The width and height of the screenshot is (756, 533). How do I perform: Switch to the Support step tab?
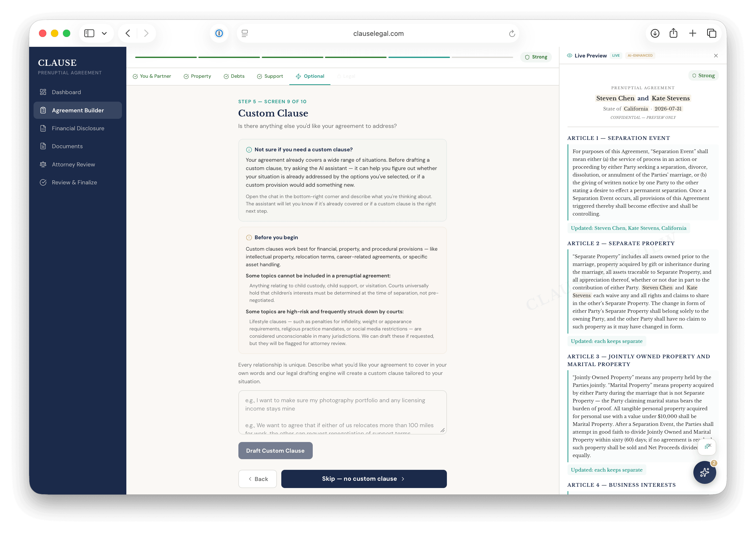coord(270,76)
